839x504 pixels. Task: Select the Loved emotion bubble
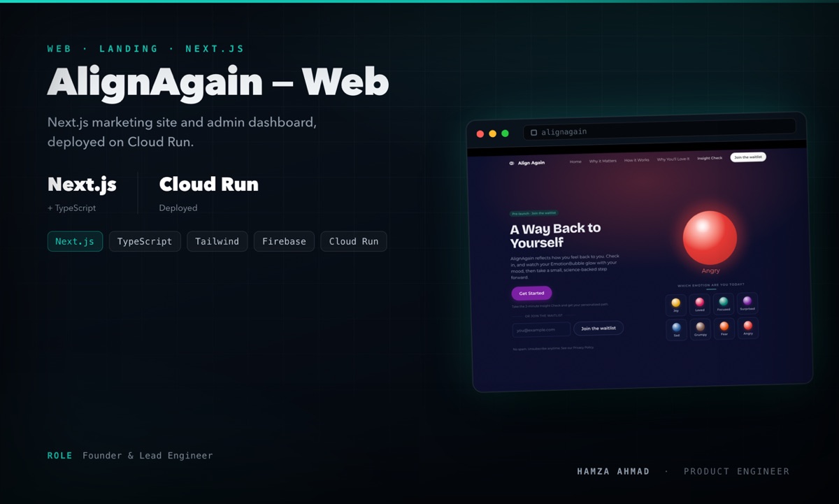699,304
